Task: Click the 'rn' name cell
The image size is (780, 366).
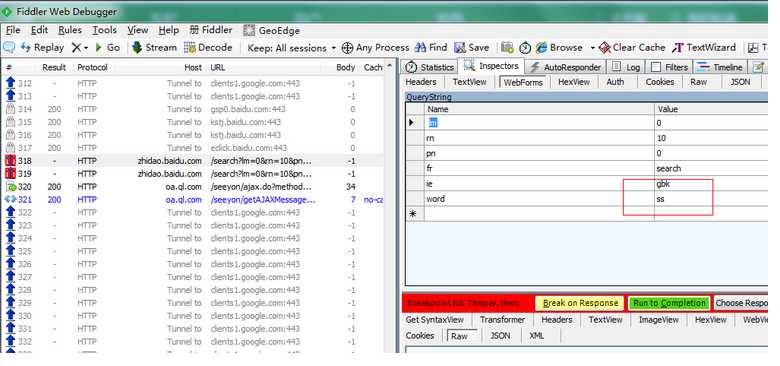Action: 540,138
